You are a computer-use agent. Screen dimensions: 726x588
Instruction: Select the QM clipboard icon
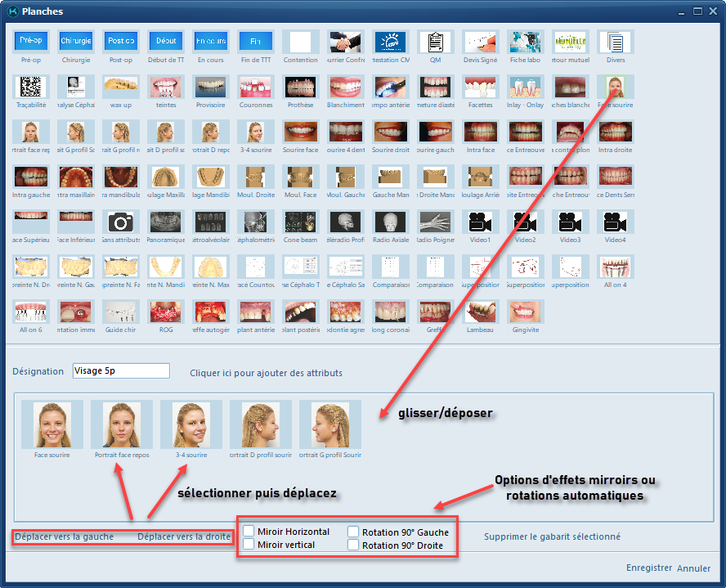point(435,42)
